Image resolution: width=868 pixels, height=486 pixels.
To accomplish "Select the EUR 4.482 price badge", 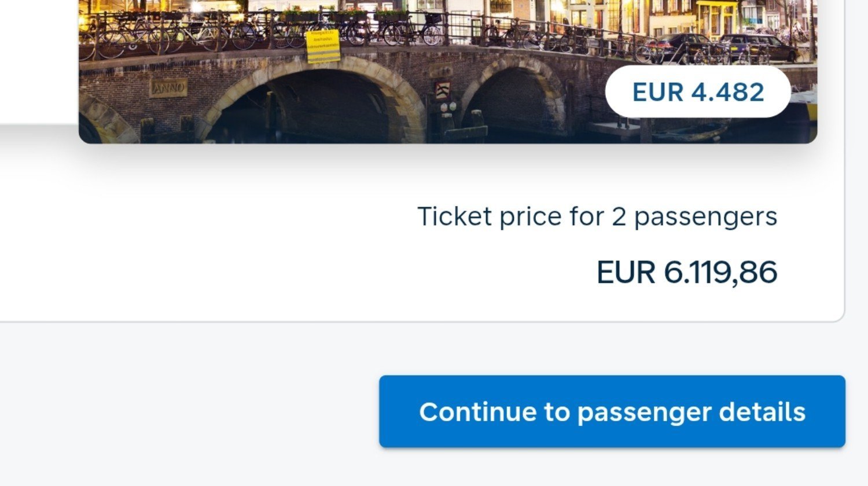I will click(698, 92).
